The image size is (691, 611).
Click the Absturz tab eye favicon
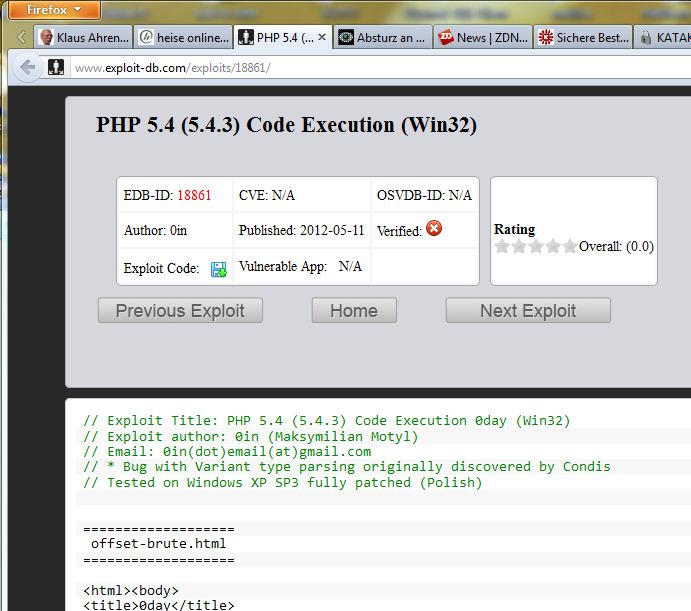(346, 37)
